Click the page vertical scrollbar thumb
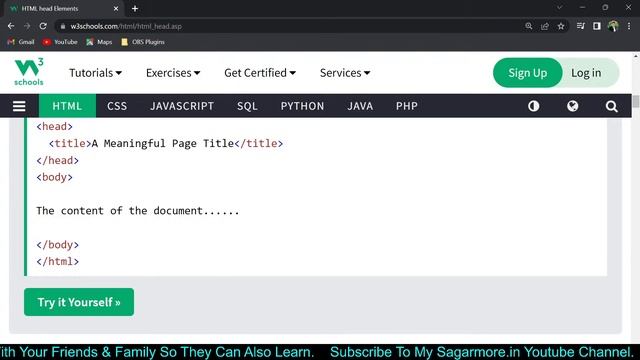Viewport: 640px width, 360px height. pos(636,101)
